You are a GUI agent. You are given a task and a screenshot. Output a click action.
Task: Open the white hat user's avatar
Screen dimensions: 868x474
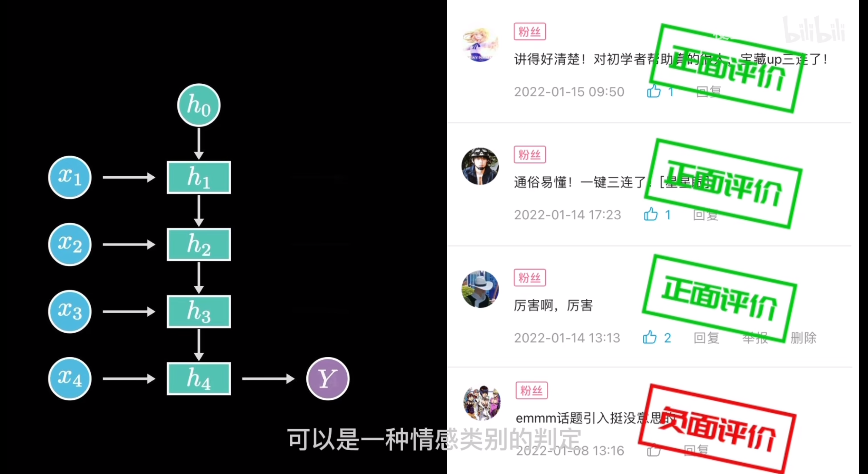pos(480,289)
